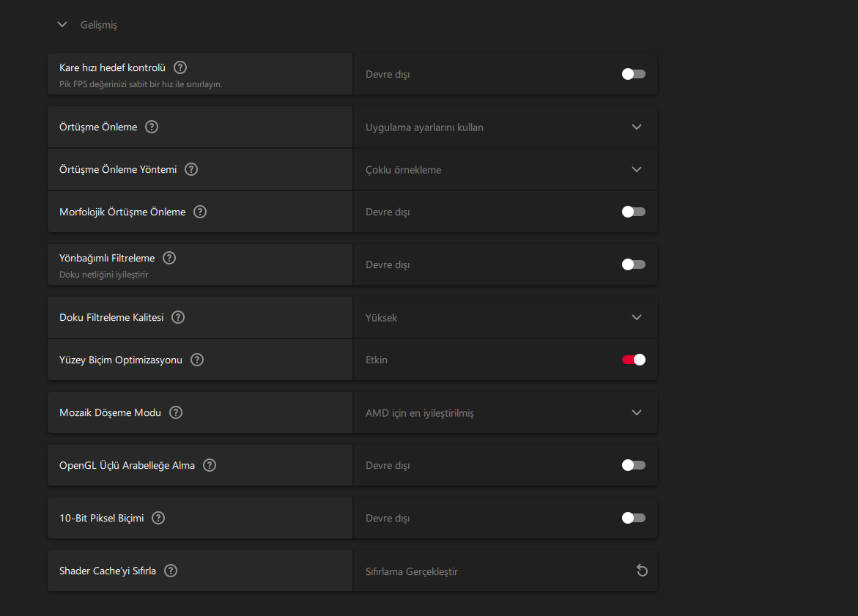Collapse the Gelişmiş section

tap(62, 25)
